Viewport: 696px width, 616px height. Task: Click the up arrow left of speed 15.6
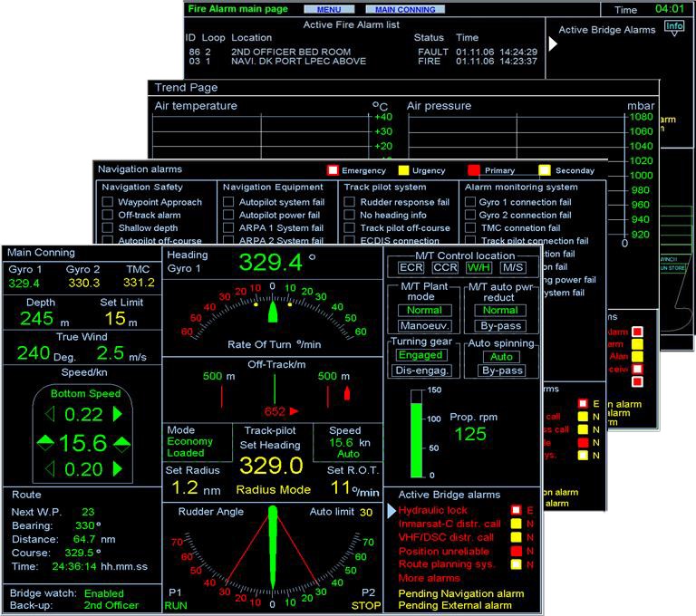point(45,443)
